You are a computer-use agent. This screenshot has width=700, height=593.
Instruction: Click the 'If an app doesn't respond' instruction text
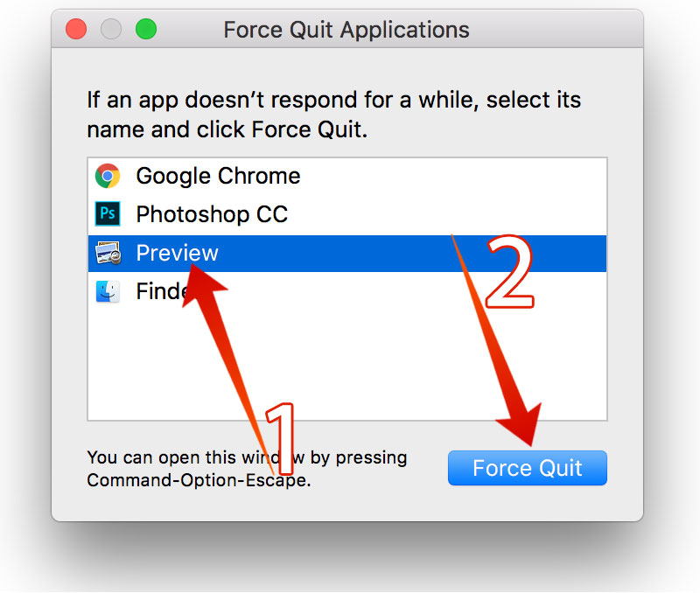[334, 115]
